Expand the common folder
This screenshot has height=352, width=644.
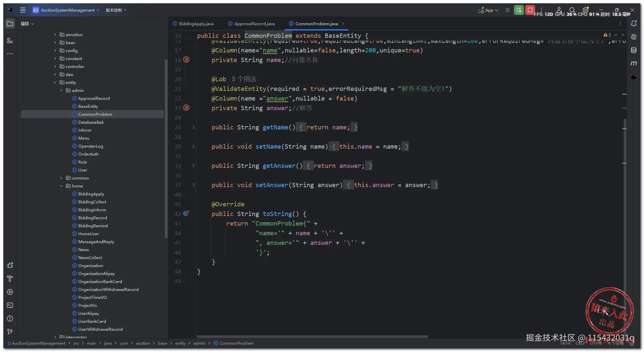pyautogui.click(x=61, y=178)
